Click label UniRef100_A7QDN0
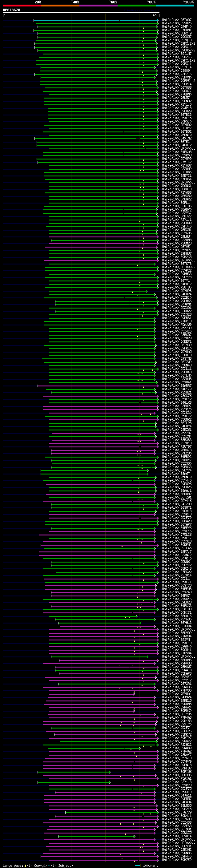Screen dimensions: 197x868 176,95
